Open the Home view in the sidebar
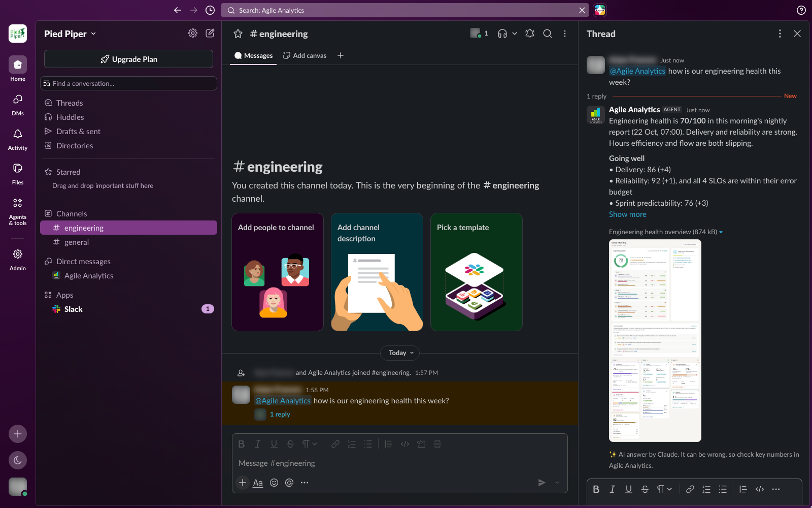Screen dimensions: 812x508 pyautogui.click(x=18, y=69)
